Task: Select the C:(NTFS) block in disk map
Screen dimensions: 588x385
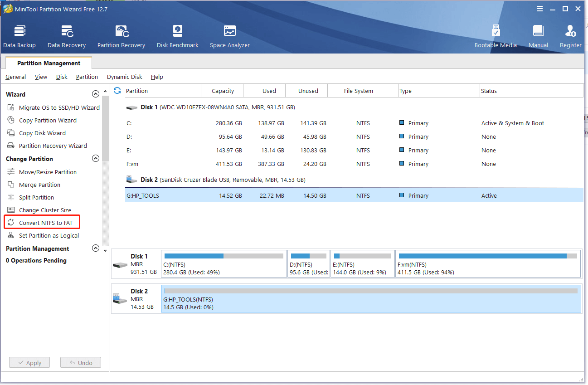Action: coord(224,264)
